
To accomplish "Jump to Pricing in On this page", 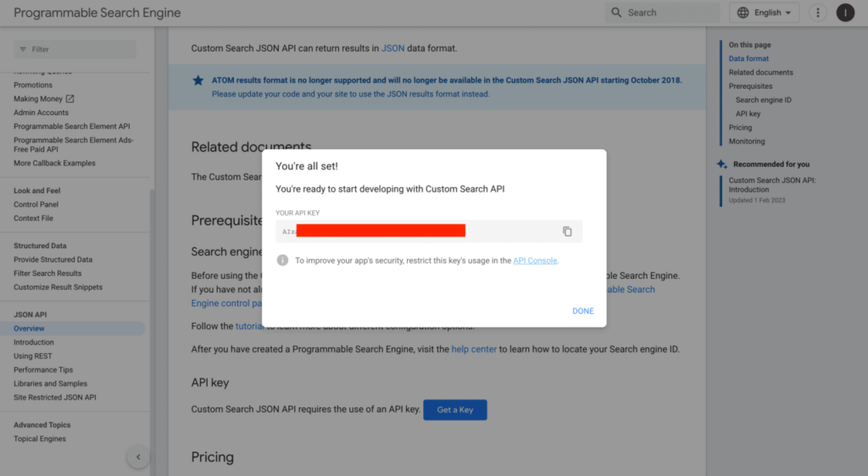I will click(x=740, y=128).
